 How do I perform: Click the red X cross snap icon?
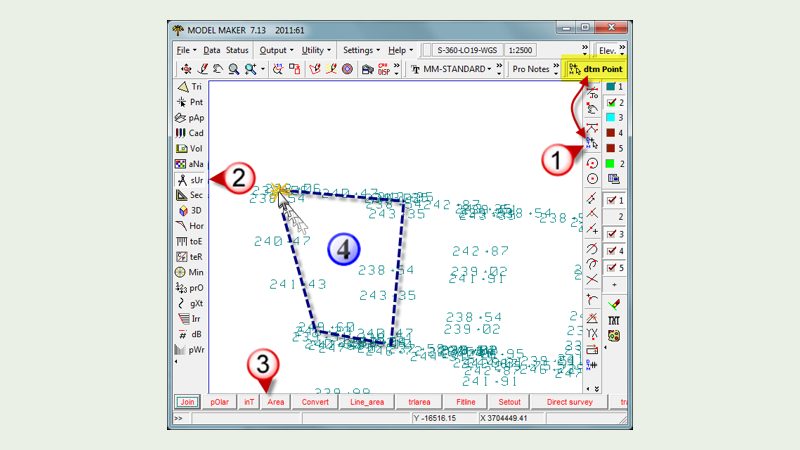[x=592, y=280]
